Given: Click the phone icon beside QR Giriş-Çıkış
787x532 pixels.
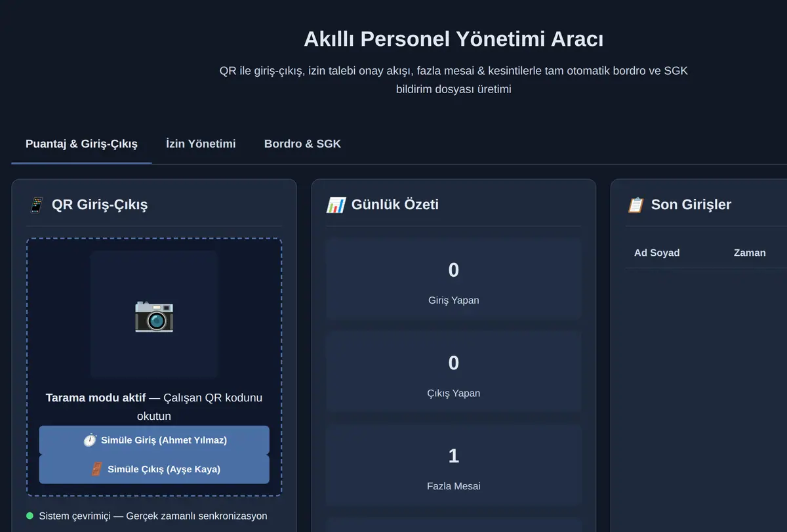Looking at the screenshot, I should 37,205.
